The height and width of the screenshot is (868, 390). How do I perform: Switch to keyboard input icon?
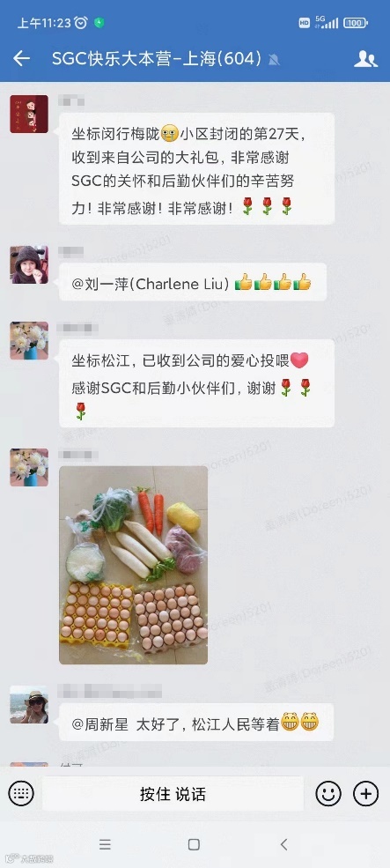(22, 794)
